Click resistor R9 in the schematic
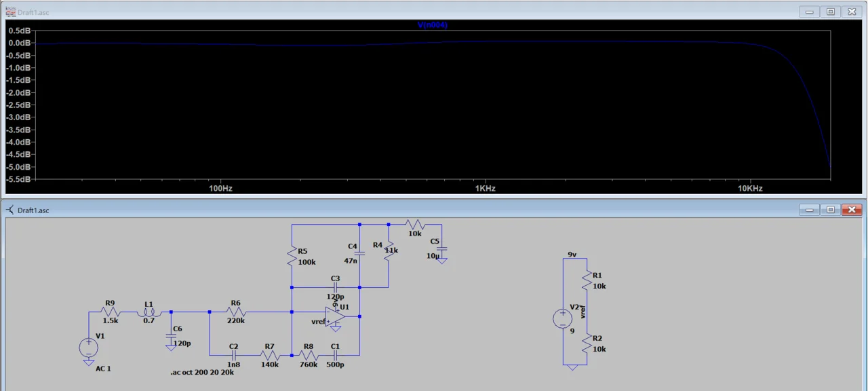Viewport: 868px width, 391px height. coord(110,312)
